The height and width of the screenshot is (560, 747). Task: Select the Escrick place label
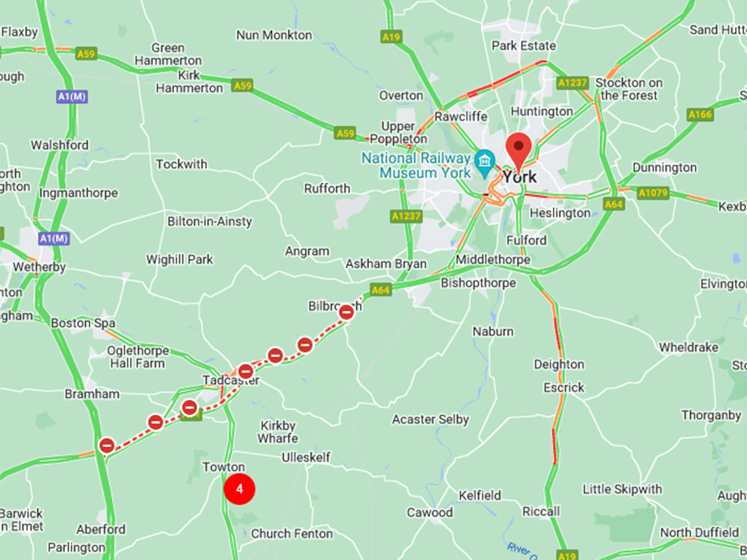[564, 388]
